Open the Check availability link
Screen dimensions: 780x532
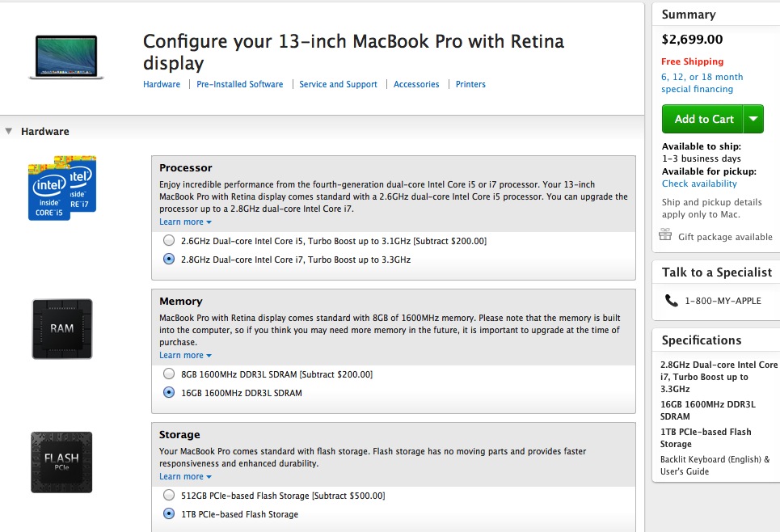[x=699, y=184]
